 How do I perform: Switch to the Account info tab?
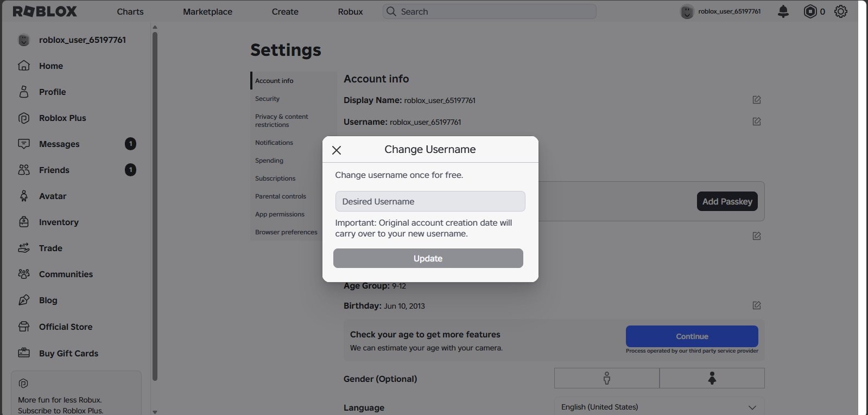(294, 81)
